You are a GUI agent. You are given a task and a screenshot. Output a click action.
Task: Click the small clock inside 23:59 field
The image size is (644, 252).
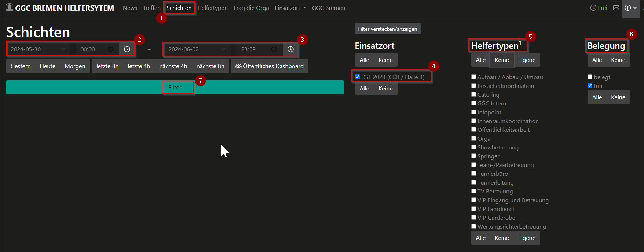pyautogui.click(x=274, y=49)
